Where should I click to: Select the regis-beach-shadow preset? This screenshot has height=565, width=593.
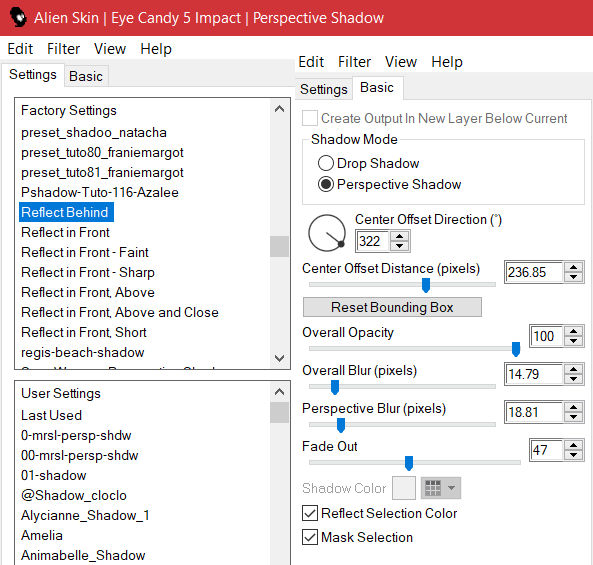pyautogui.click(x=82, y=352)
